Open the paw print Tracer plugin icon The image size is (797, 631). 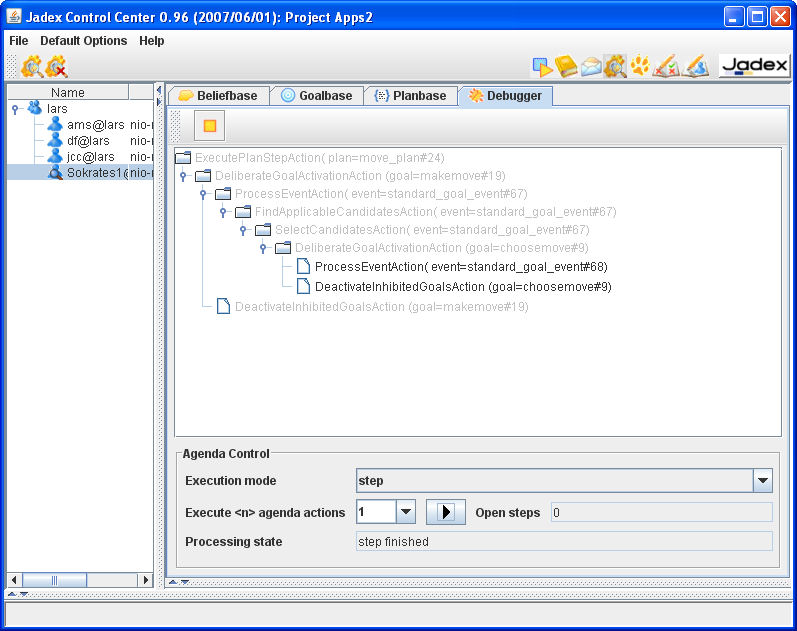(x=640, y=67)
